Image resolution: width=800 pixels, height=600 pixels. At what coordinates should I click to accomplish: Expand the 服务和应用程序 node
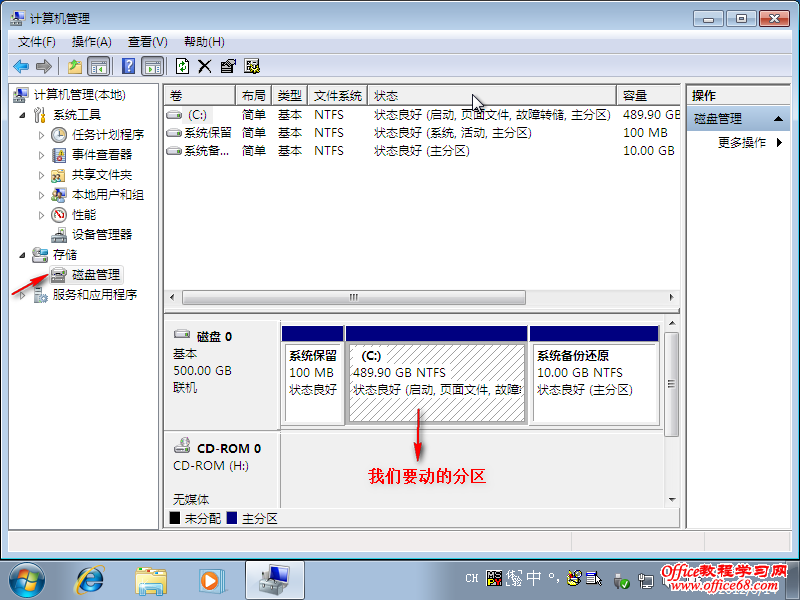point(23,295)
